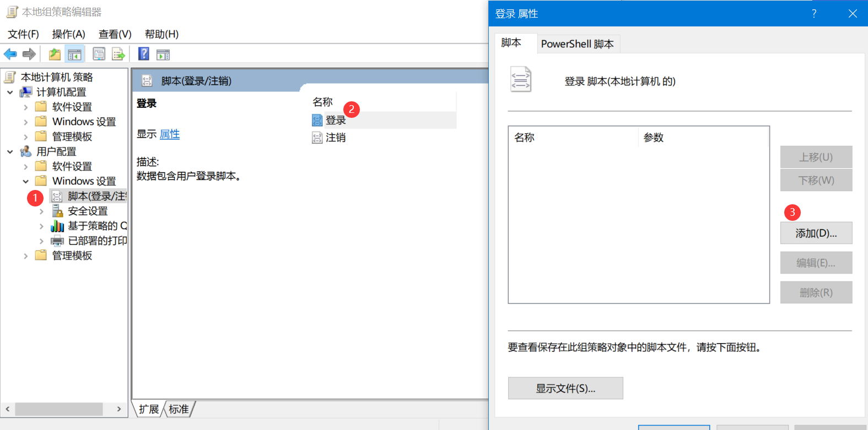Click the Back arrow toolbar icon
The width and height of the screenshot is (868, 430).
coord(10,54)
